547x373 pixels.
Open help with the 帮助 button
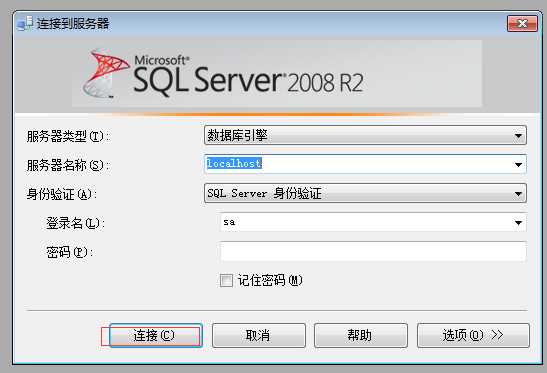(x=361, y=335)
